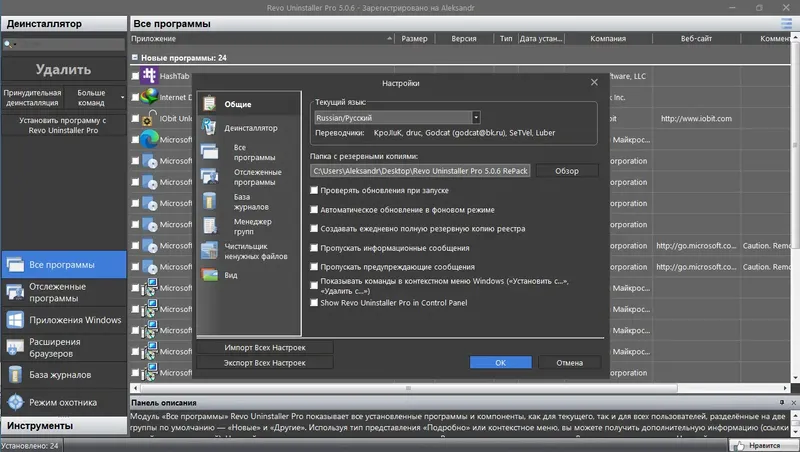800x452 pixels.
Task: Open the search options dropdown arrow
Action: pyautogui.click(x=15, y=44)
